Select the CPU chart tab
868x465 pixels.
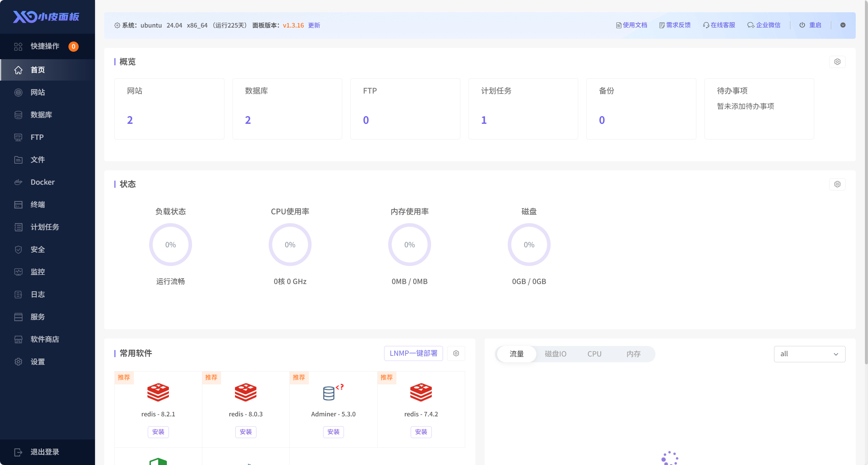click(x=594, y=354)
